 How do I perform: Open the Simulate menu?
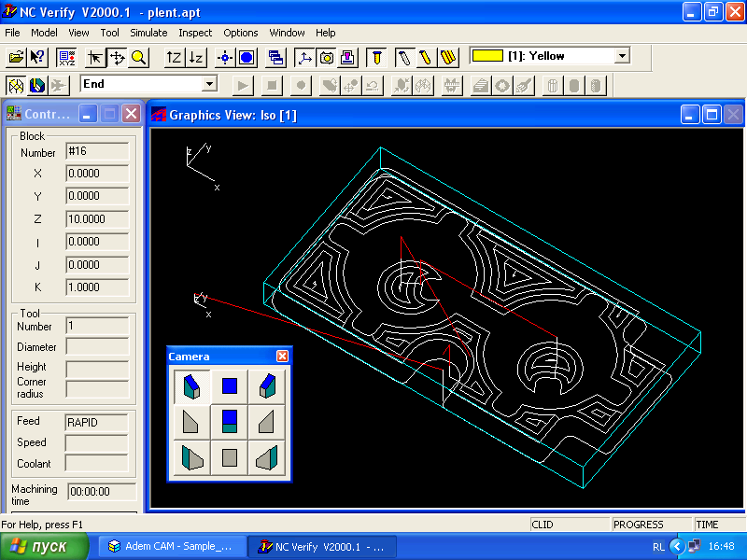click(148, 33)
